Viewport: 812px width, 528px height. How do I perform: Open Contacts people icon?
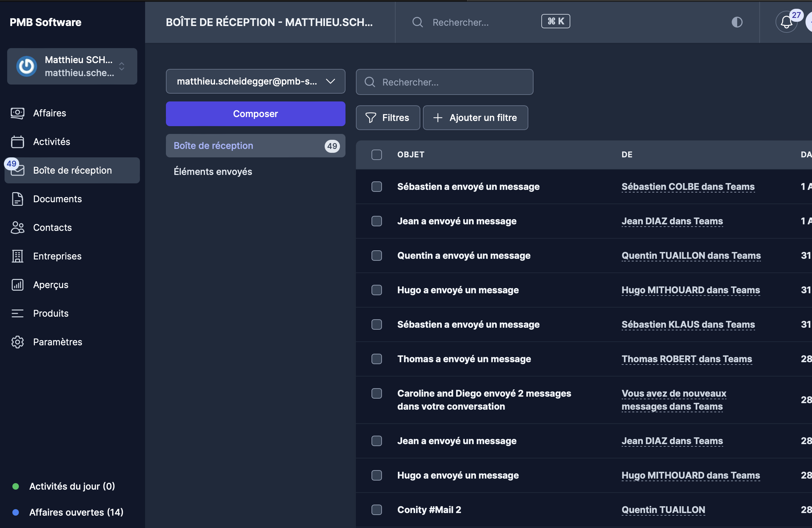tap(17, 228)
